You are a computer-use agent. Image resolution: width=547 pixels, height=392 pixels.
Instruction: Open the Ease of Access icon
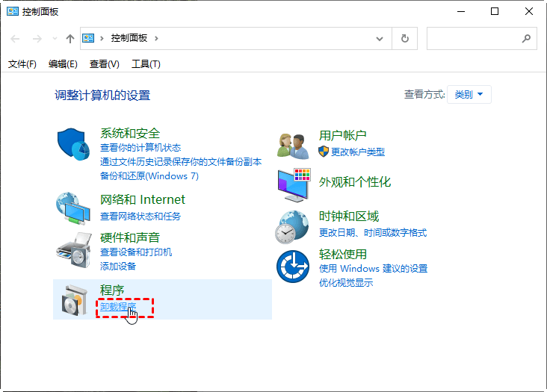click(x=293, y=267)
